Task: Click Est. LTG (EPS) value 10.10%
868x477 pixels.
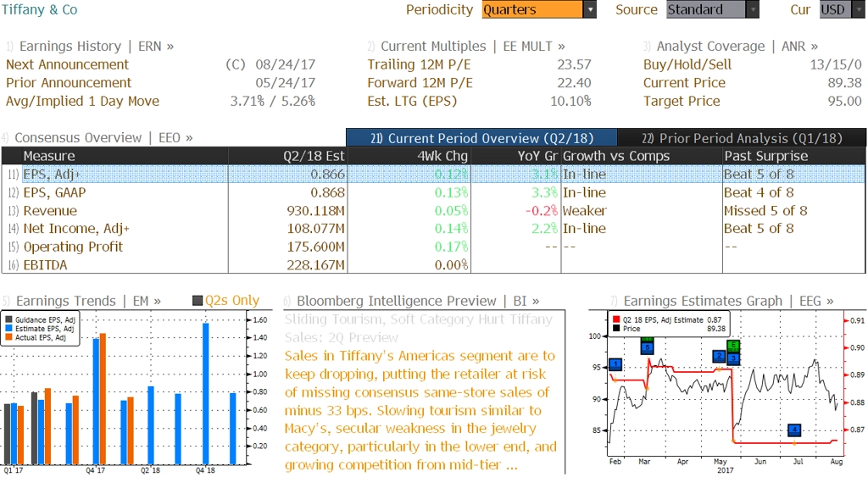Action: coord(570,102)
